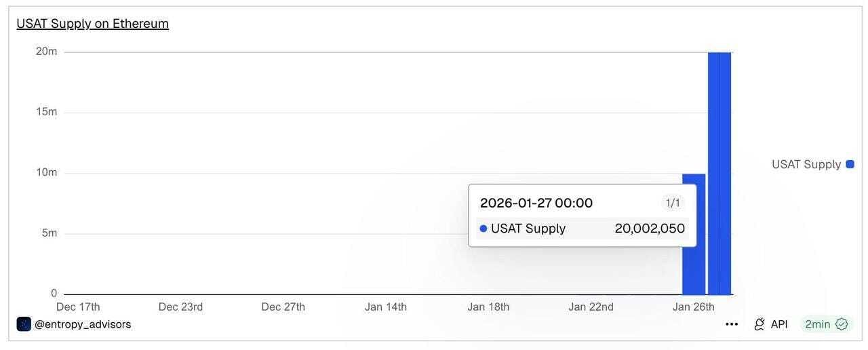868x350 pixels.
Task: Click the 1/1 badge in the tooltip
Action: [x=673, y=203]
